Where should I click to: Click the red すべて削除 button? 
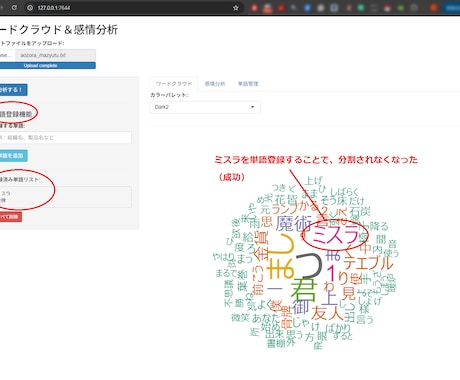click(x=10, y=217)
